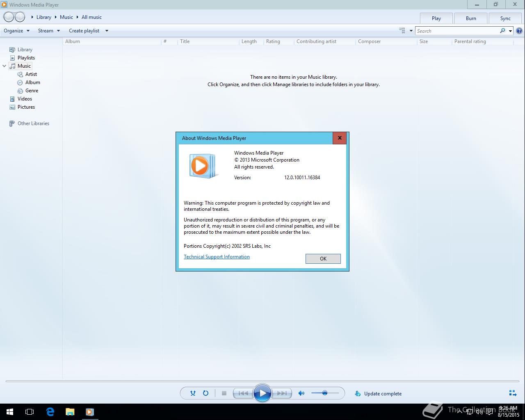The width and height of the screenshot is (525, 420).
Task: Click Library in the breadcrumb
Action: click(44, 17)
